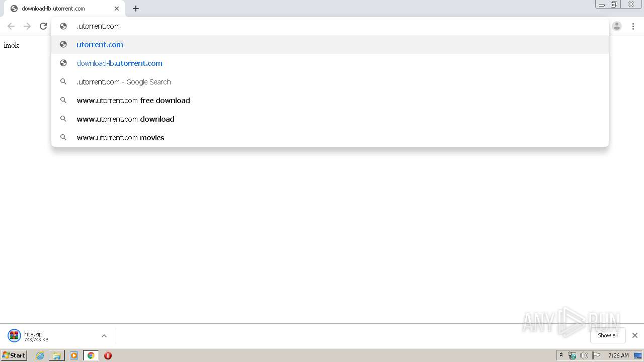Open the network tray icon
644x362 pixels.
coord(572,355)
